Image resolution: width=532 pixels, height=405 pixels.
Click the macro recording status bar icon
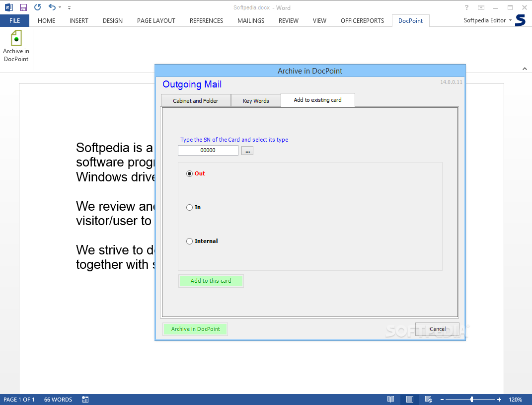point(85,400)
